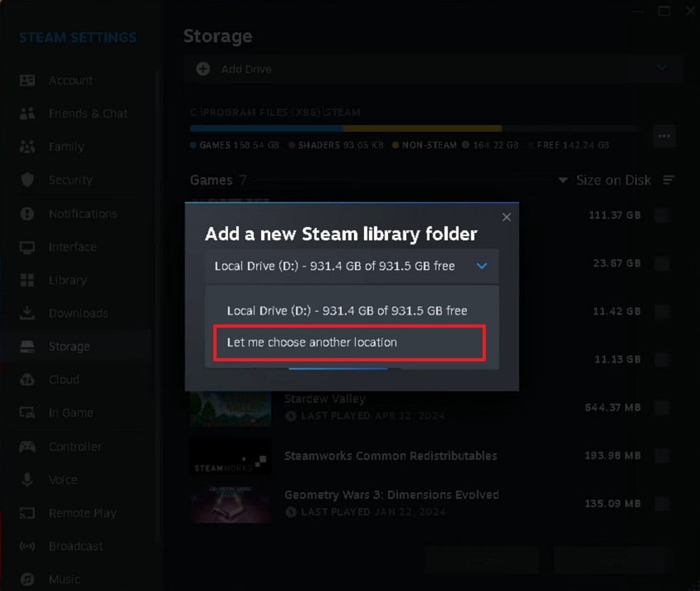Open Friends & Chat settings
The image size is (700, 591).
coord(88,114)
